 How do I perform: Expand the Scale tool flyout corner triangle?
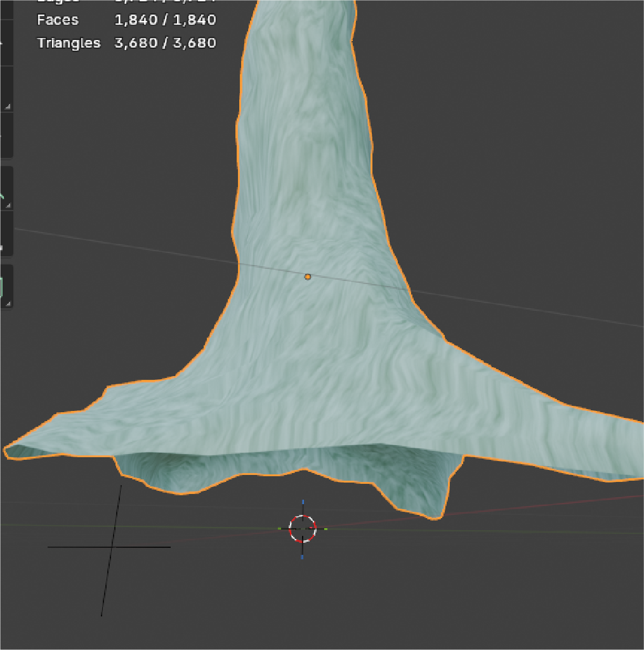(x=8, y=107)
